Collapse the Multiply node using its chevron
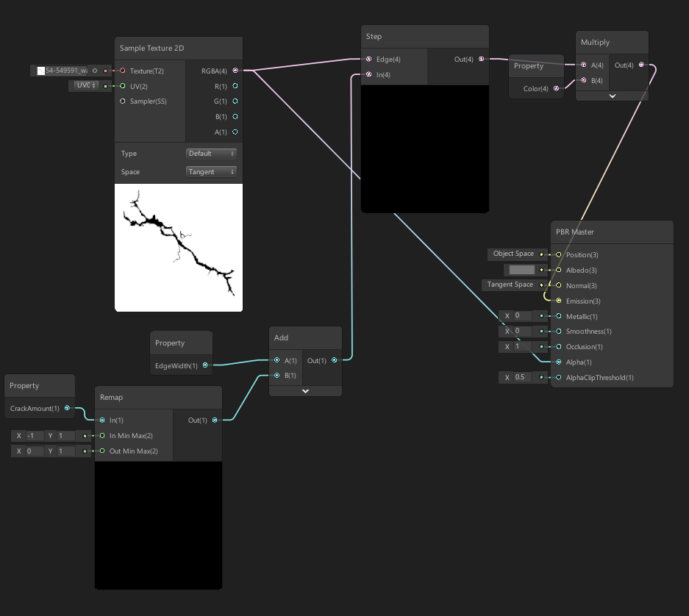 [x=612, y=96]
